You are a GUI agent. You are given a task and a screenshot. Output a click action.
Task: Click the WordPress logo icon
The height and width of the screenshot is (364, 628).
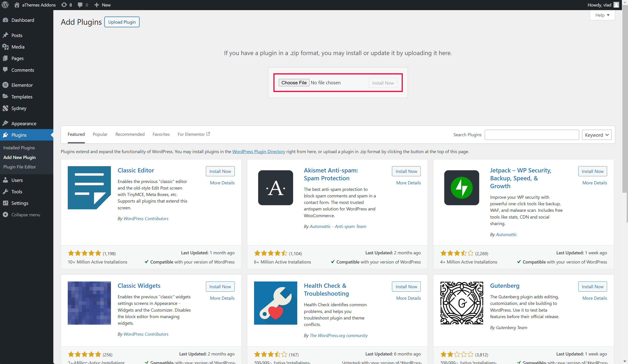5,5
